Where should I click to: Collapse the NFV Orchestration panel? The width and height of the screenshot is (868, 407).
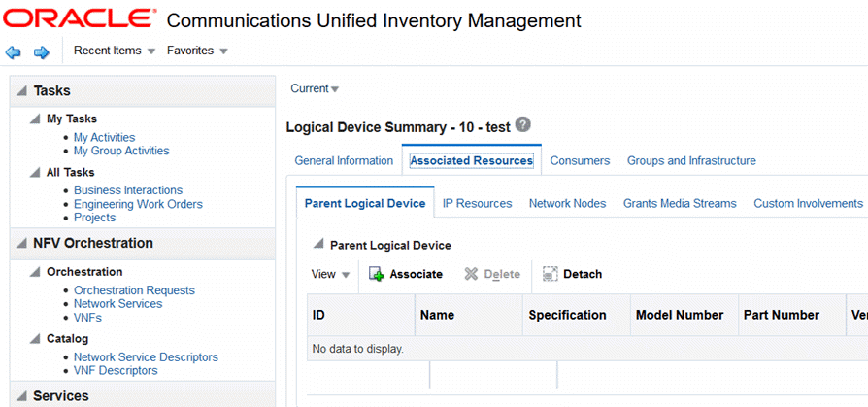point(21,244)
